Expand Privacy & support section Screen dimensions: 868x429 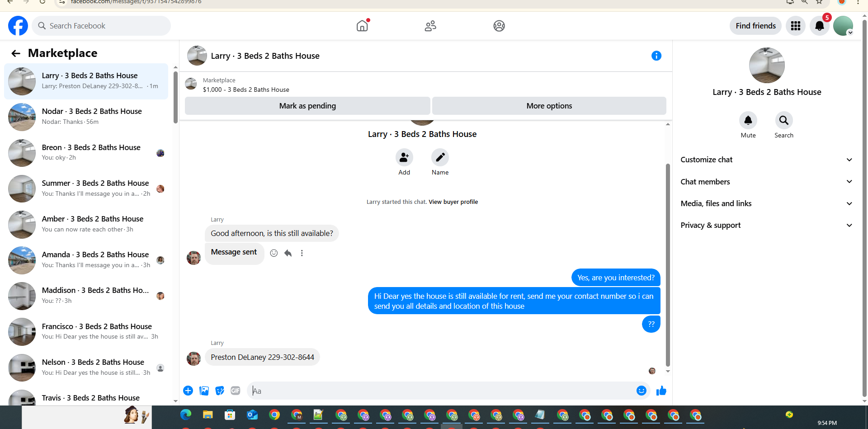click(x=767, y=225)
